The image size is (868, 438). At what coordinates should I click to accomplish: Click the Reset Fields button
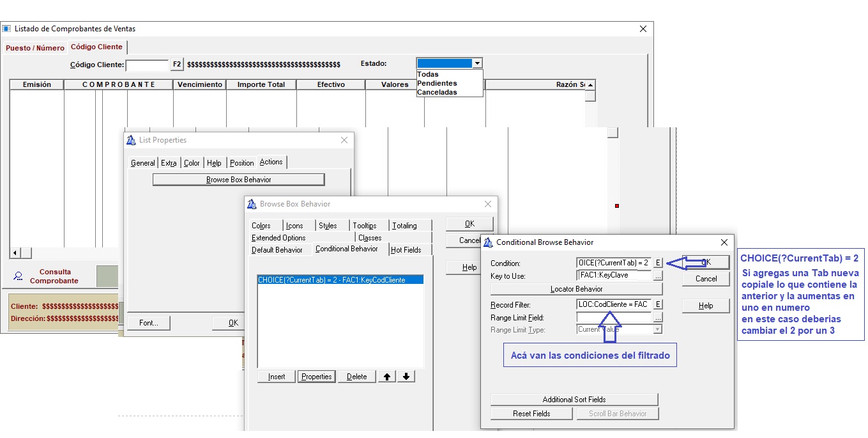(531, 414)
